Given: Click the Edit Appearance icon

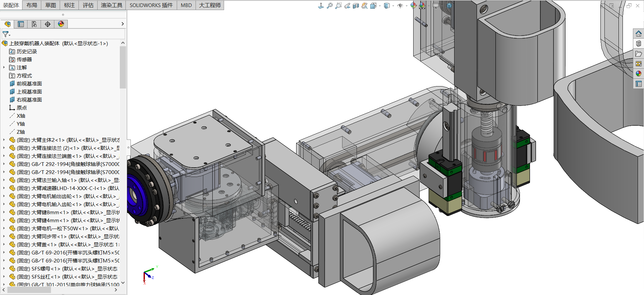Looking at the screenshot, I should pyautogui.click(x=413, y=5).
